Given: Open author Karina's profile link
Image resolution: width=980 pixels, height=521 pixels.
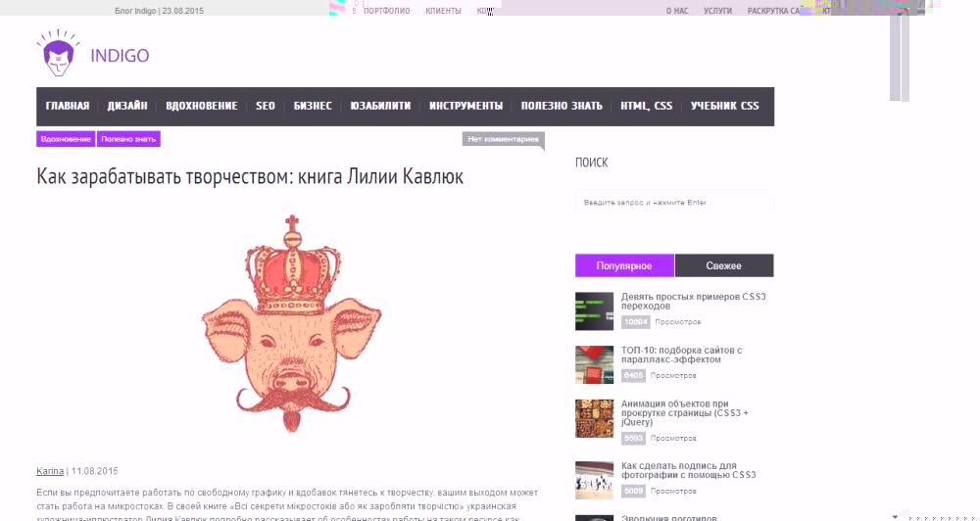Looking at the screenshot, I should click(x=50, y=471).
